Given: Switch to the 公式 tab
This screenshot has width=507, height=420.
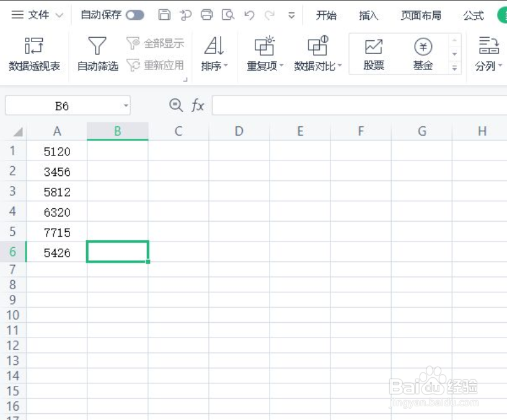Looking at the screenshot, I should click(x=474, y=15).
